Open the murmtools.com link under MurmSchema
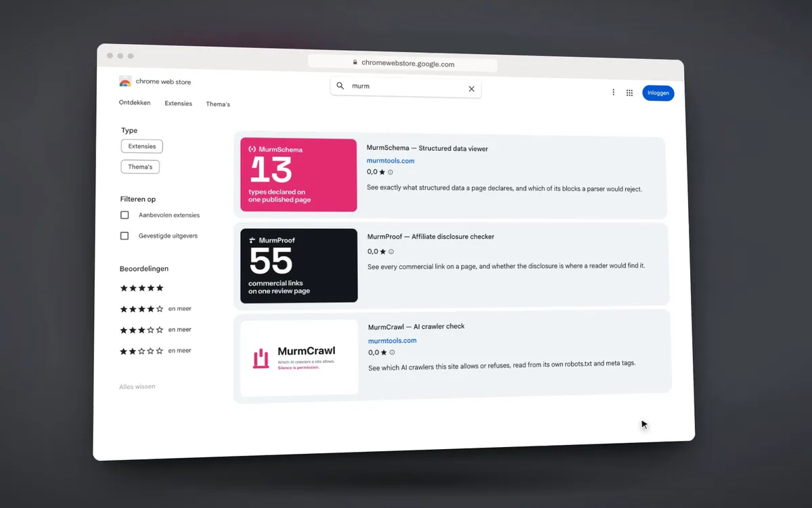 coord(390,161)
